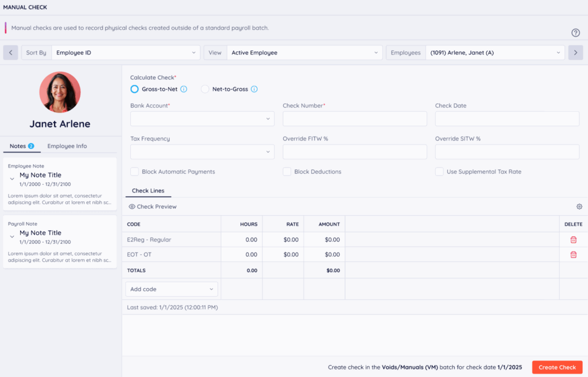Image resolution: width=588 pixels, height=377 pixels.
Task: Check the Block Deductions box
Action: click(287, 172)
